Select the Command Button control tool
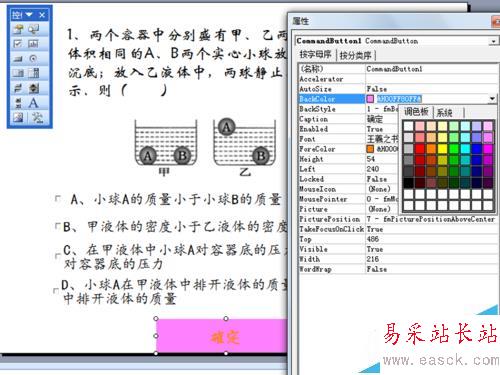 point(18,59)
